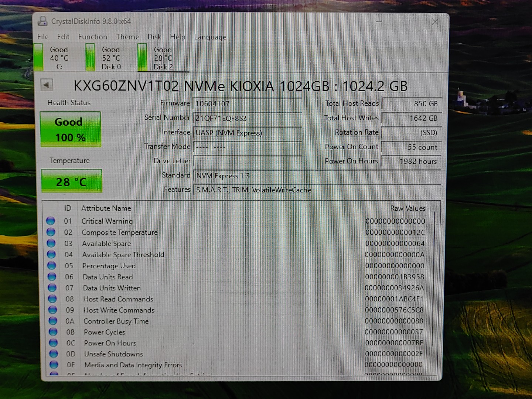Open the Edit menu
Viewport: 532px width, 399px height.
(63, 37)
